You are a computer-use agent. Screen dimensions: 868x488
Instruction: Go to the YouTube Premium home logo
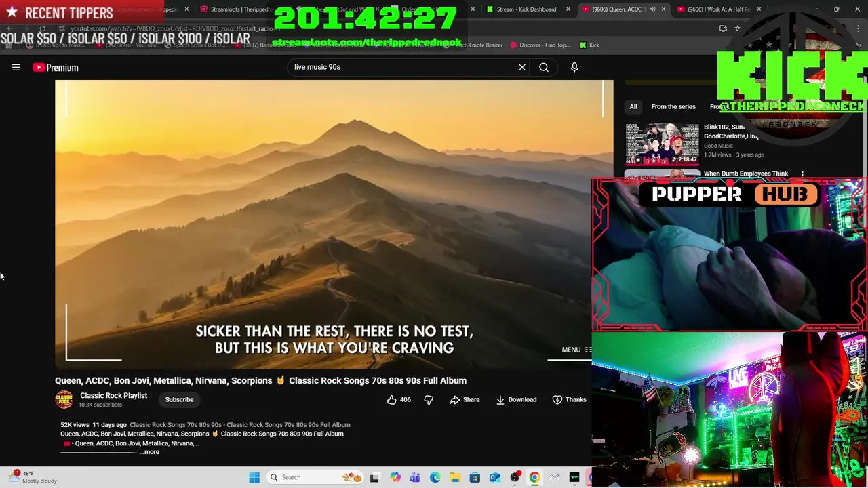(x=56, y=68)
